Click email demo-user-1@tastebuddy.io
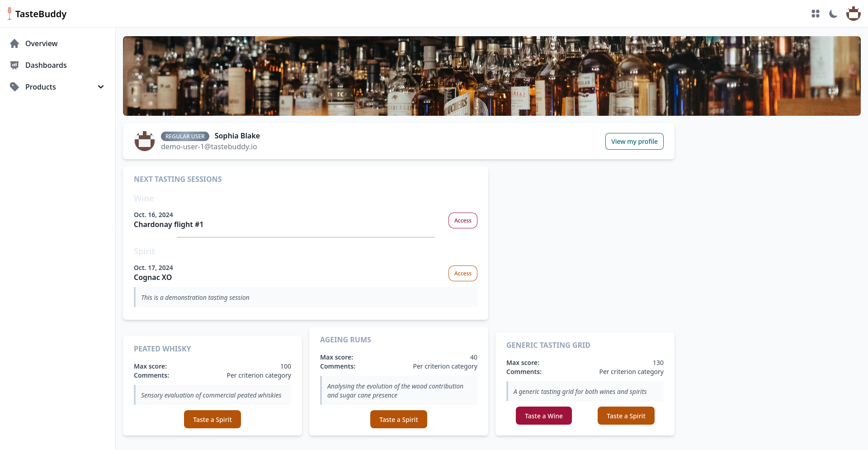The image size is (868, 450). tap(209, 147)
